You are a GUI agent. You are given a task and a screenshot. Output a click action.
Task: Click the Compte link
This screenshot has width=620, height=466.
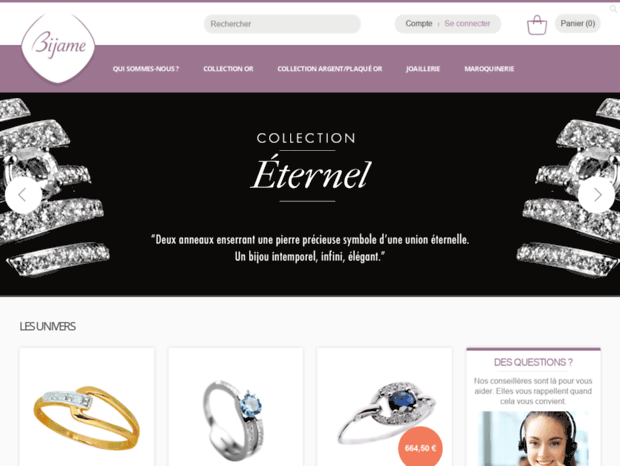tap(419, 23)
